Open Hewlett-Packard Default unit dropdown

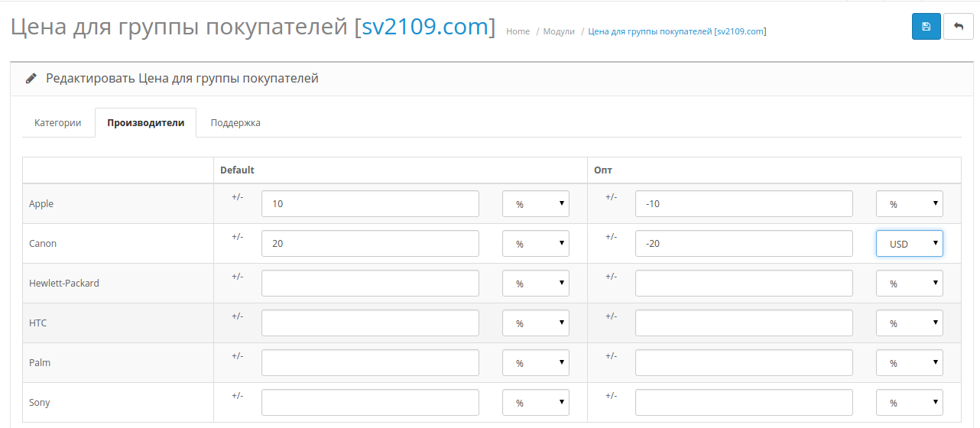coord(536,284)
